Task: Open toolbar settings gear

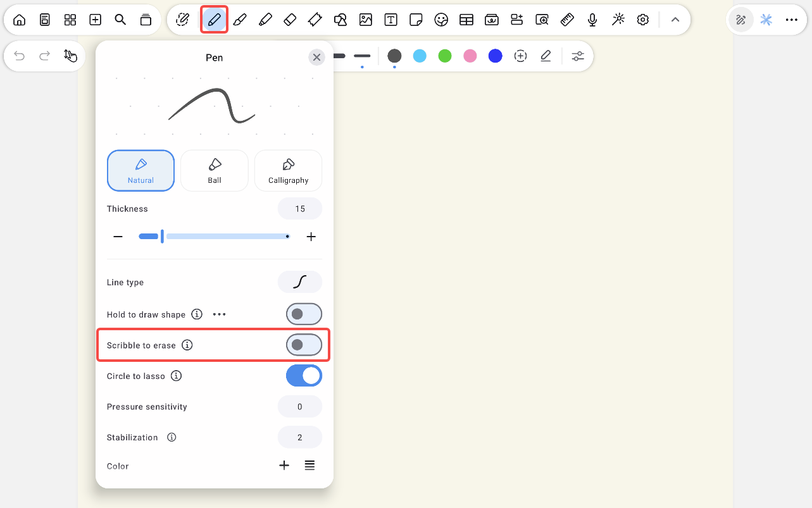Action: [x=643, y=20]
